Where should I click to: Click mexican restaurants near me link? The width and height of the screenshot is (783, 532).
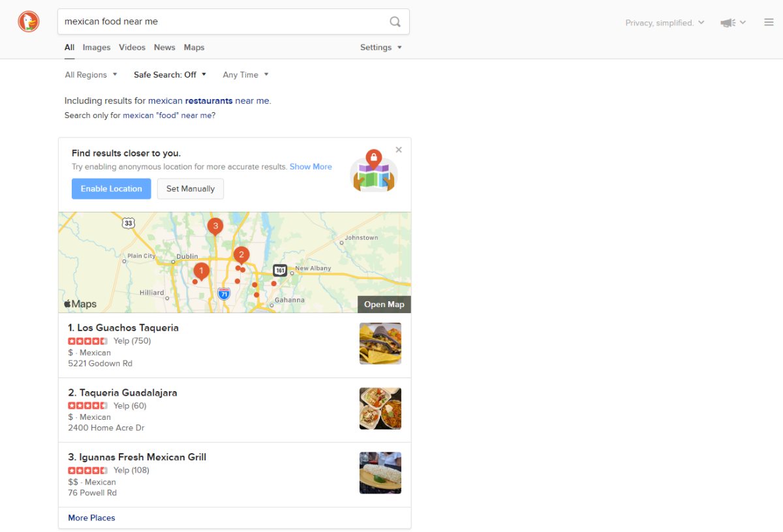coord(209,101)
